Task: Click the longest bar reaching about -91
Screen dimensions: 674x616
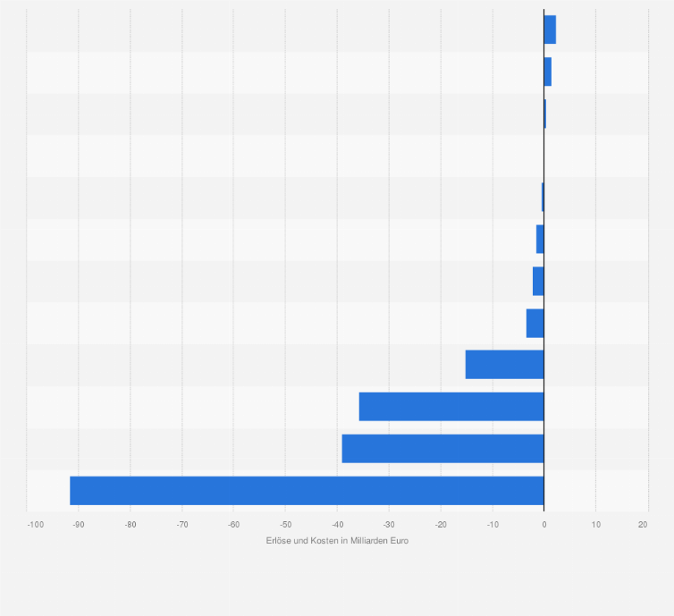Action: pyautogui.click(x=307, y=491)
